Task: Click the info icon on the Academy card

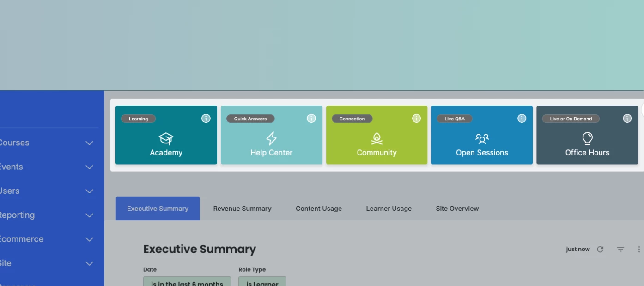Action: pyautogui.click(x=206, y=118)
